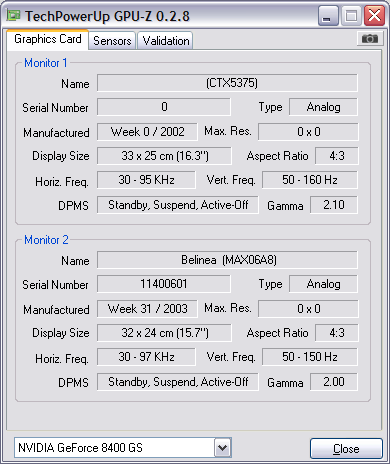This screenshot has height=464, width=390.
Task: Click Monitor 1 Max. Res. value field
Action: pyautogui.click(x=308, y=132)
